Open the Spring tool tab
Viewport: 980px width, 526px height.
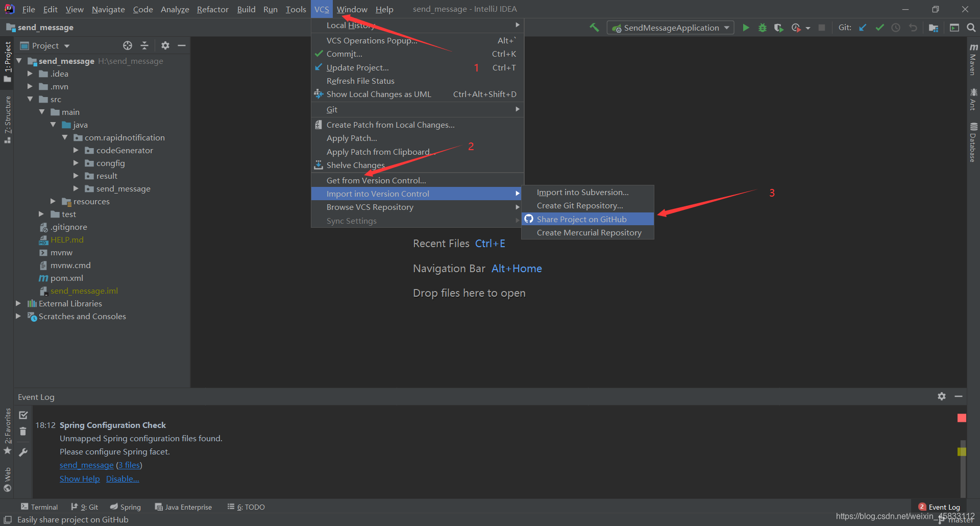click(126, 507)
